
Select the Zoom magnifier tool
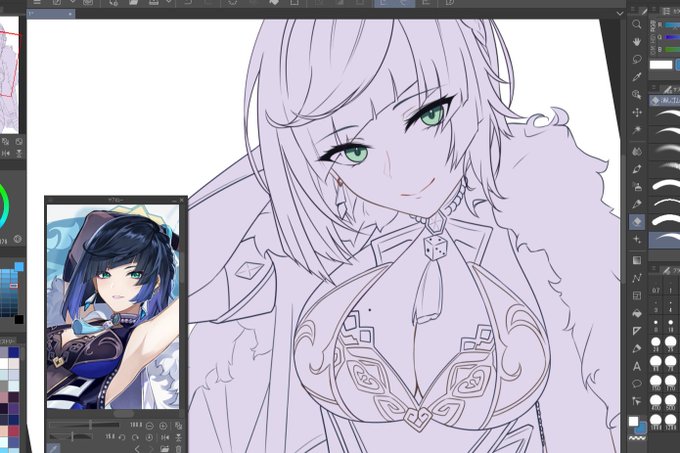coord(637,24)
